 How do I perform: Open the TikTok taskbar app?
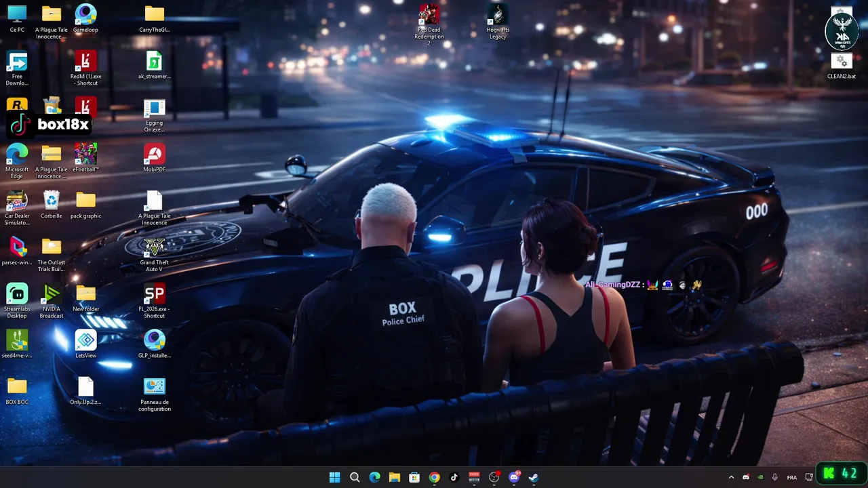coord(454,477)
